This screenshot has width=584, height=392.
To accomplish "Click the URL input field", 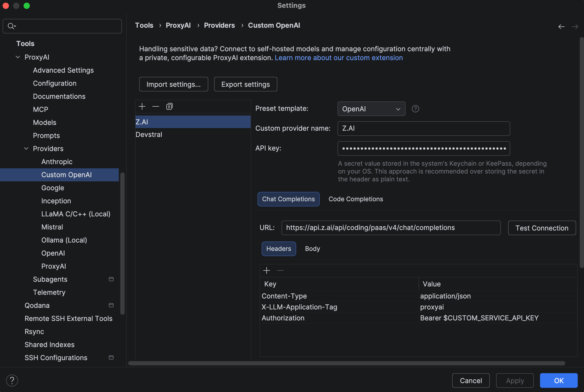I will pos(391,228).
